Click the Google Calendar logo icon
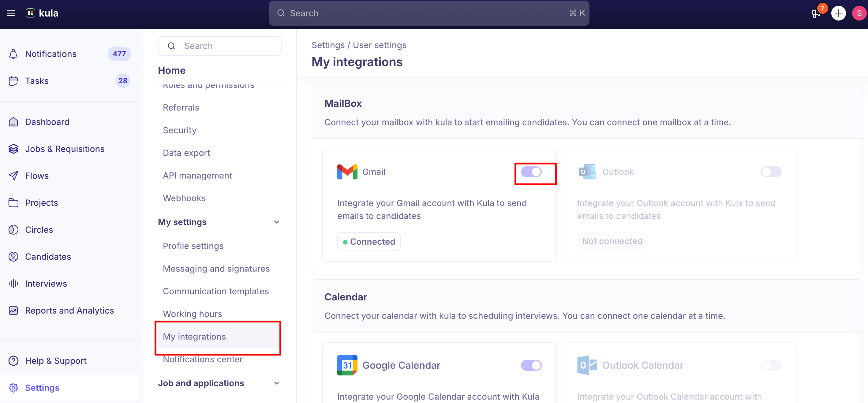Screen dimensions: 868x403 point(347,365)
